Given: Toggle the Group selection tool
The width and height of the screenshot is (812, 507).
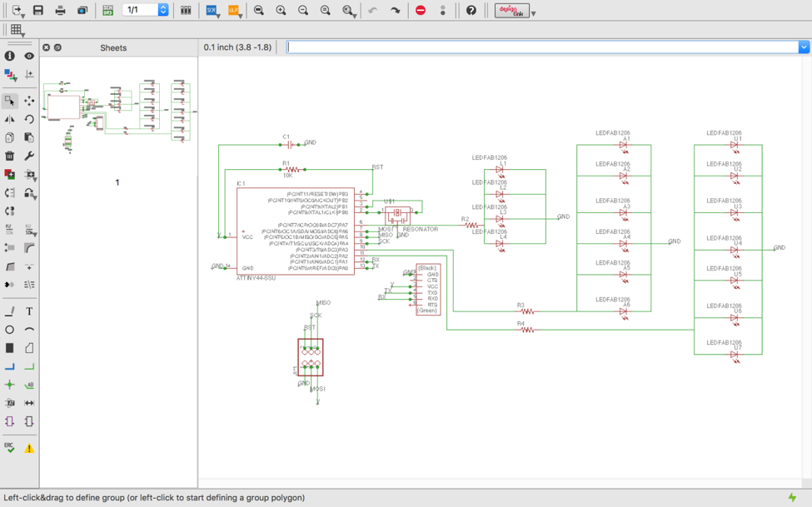Looking at the screenshot, I should (10, 101).
